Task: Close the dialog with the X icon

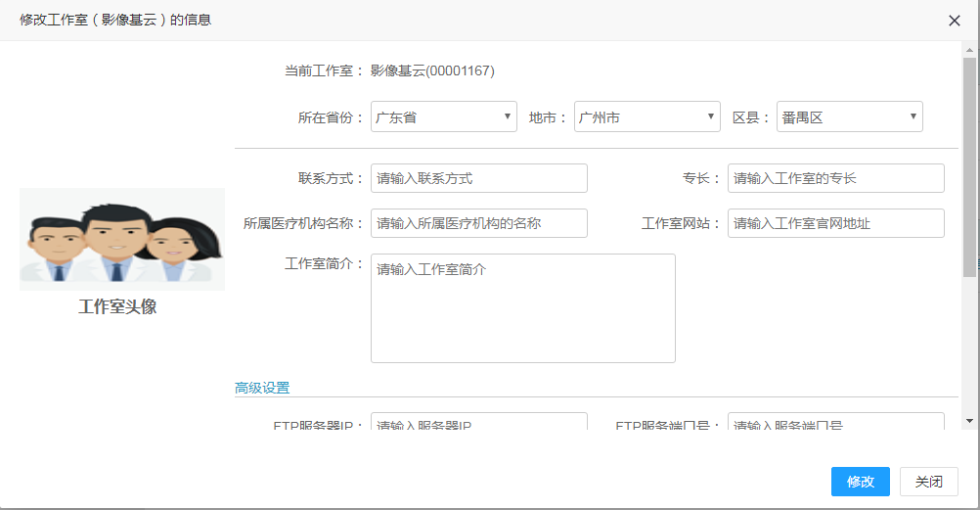Action: pyautogui.click(x=955, y=21)
